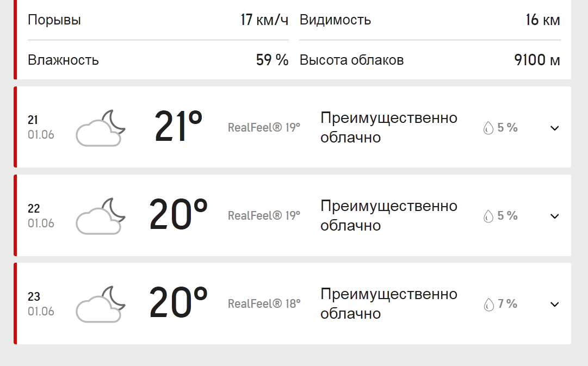Click the Видимость 16 км row

[x=430, y=21]
